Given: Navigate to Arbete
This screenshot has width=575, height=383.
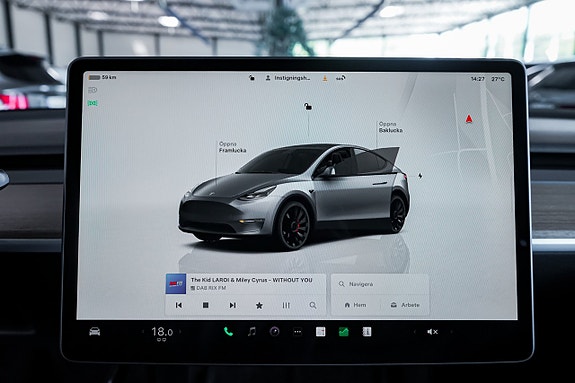Looking at the screenshot, I should pos(405,305).
